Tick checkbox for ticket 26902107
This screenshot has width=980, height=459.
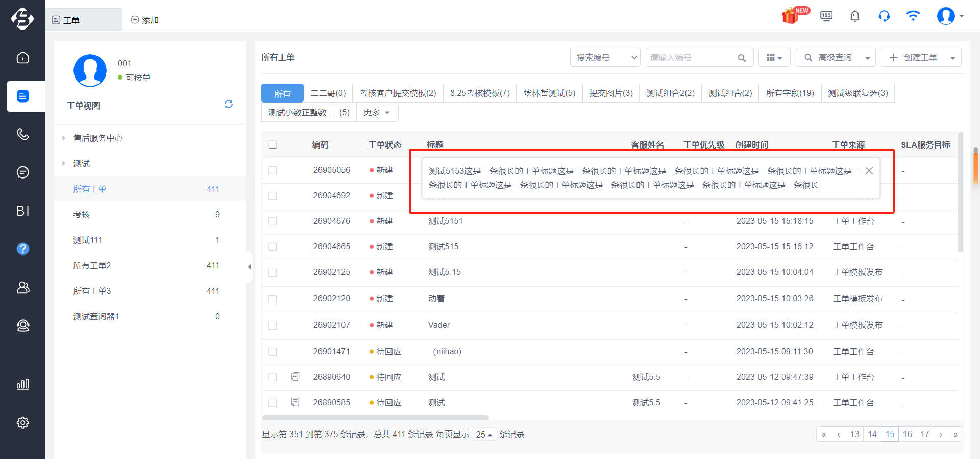[x=273, y=325]
